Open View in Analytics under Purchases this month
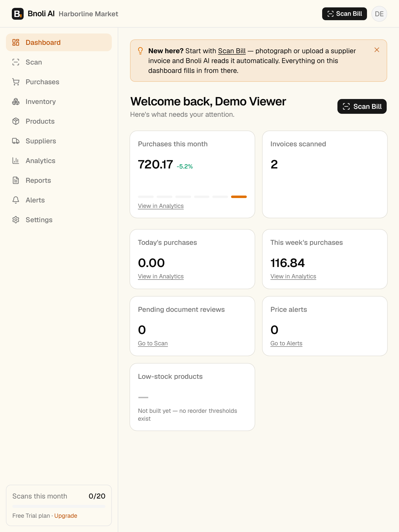This screenshot has height=532, width=399. coord(161,206)
